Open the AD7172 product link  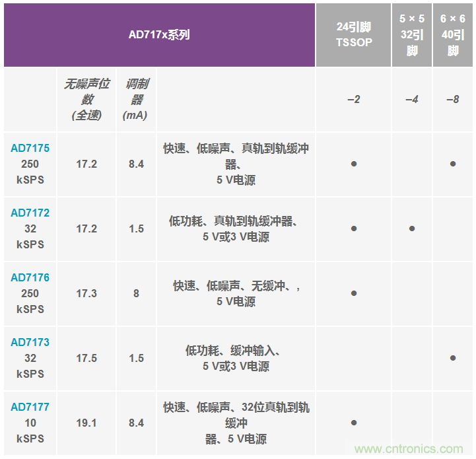30,213
